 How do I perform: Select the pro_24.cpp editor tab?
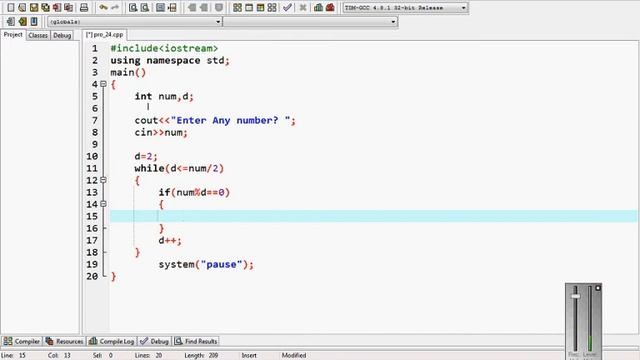point(104,35)
